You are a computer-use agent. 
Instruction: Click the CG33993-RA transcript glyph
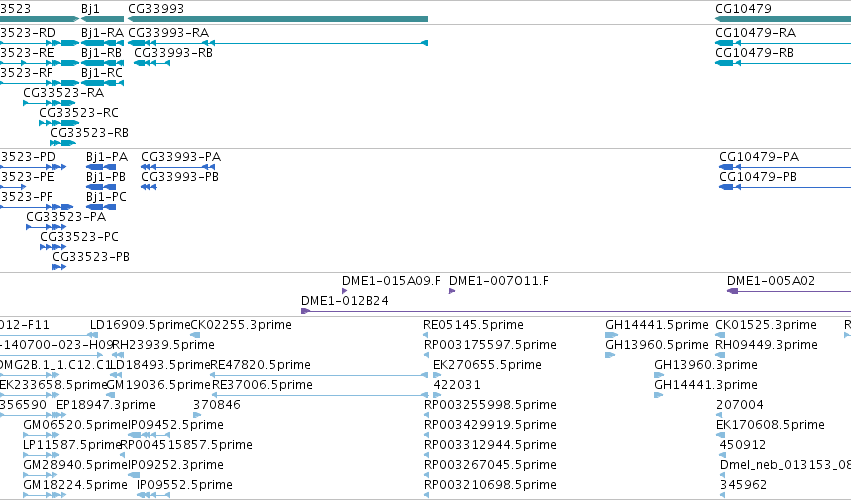point(278,43)
